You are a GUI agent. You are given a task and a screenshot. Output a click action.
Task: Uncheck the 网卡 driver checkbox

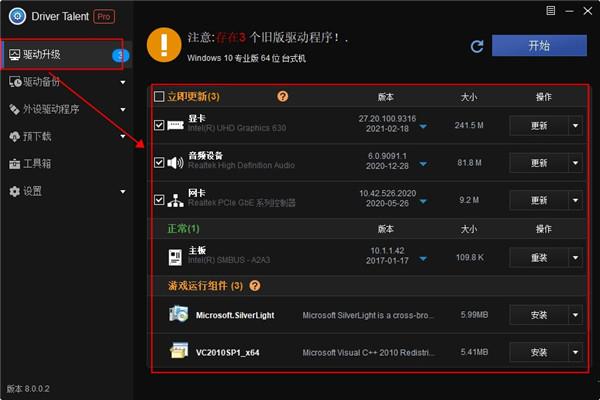pyautogui.click(x=159, y=200)
